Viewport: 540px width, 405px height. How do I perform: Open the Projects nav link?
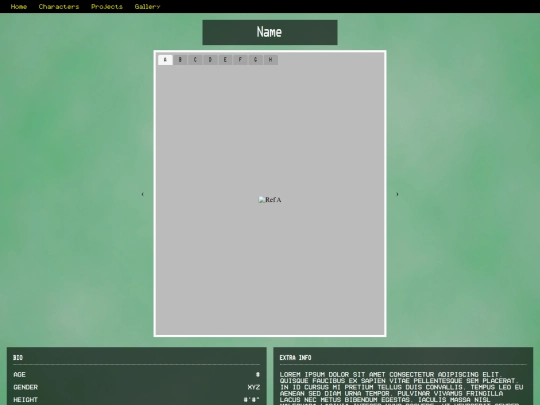(107, 7)
